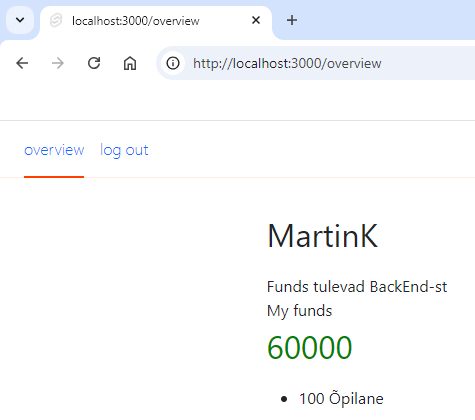Go back to the previous page

pyautogui.click(x=22, y=63)
